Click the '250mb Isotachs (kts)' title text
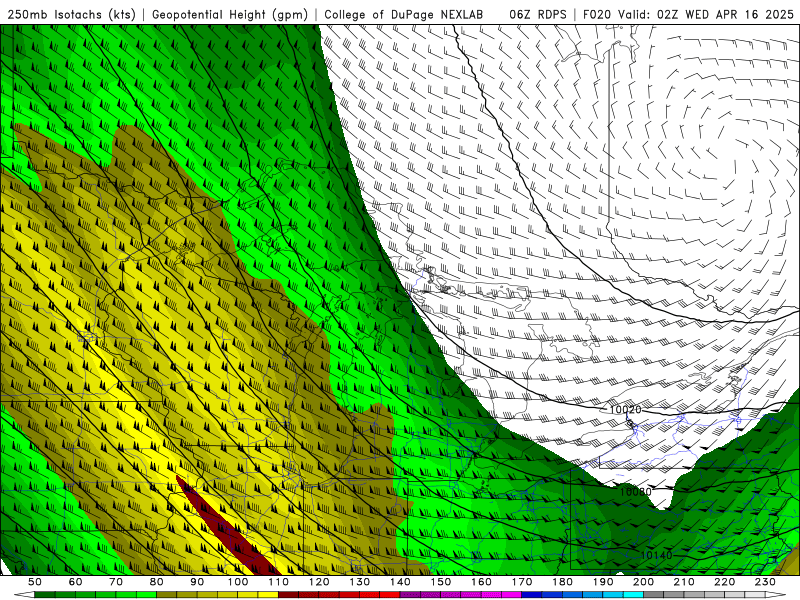 [x=71, y=15]
